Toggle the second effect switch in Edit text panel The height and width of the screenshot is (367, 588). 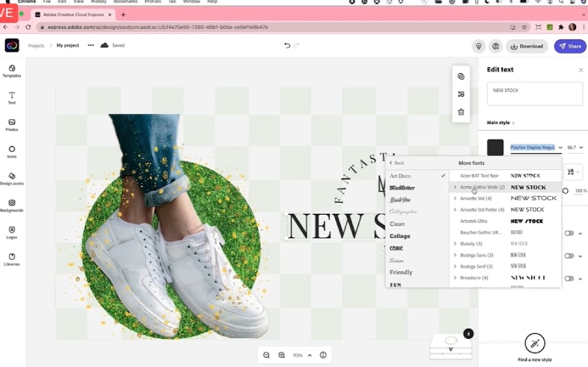point(569,256)
